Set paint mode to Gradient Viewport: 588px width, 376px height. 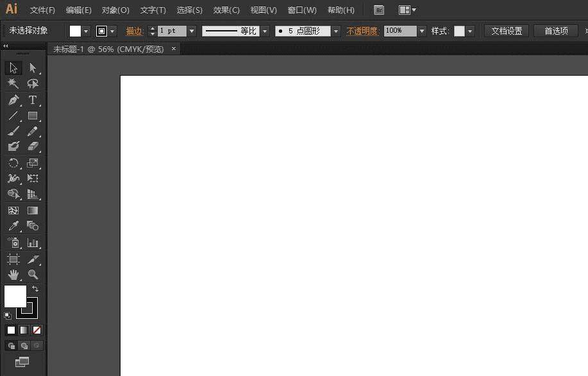coord(24,330)
